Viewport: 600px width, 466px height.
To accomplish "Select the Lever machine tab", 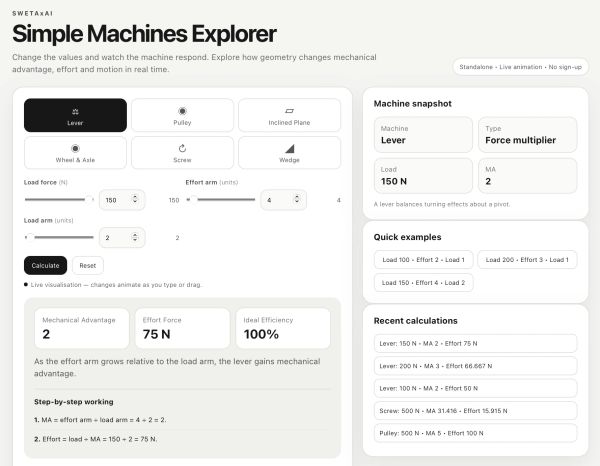I will 75,115.
